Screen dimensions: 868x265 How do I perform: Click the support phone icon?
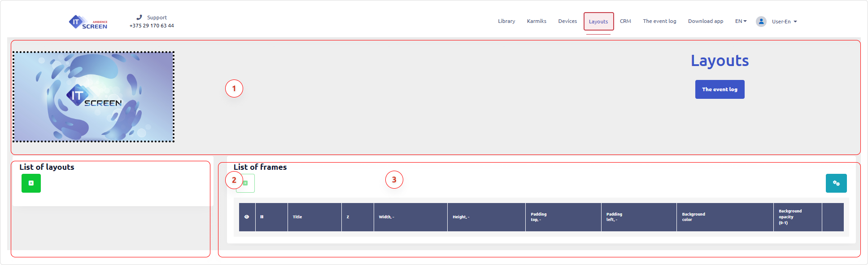[x=139, y=18]
